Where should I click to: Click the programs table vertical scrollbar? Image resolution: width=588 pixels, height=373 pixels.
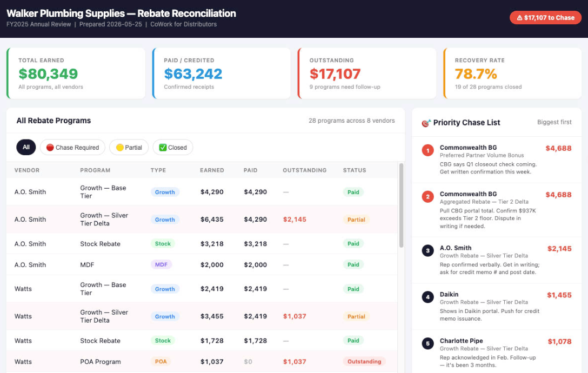tap(401, 205)
